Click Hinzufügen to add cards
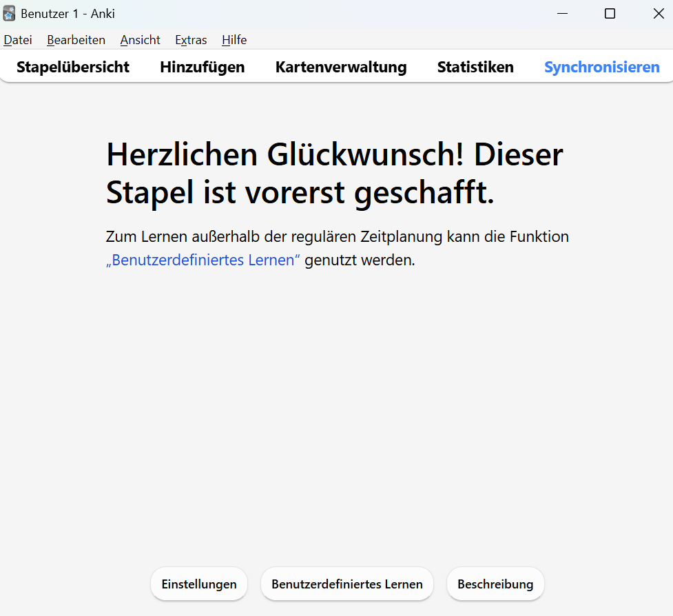673x616 pixels. 202,67
